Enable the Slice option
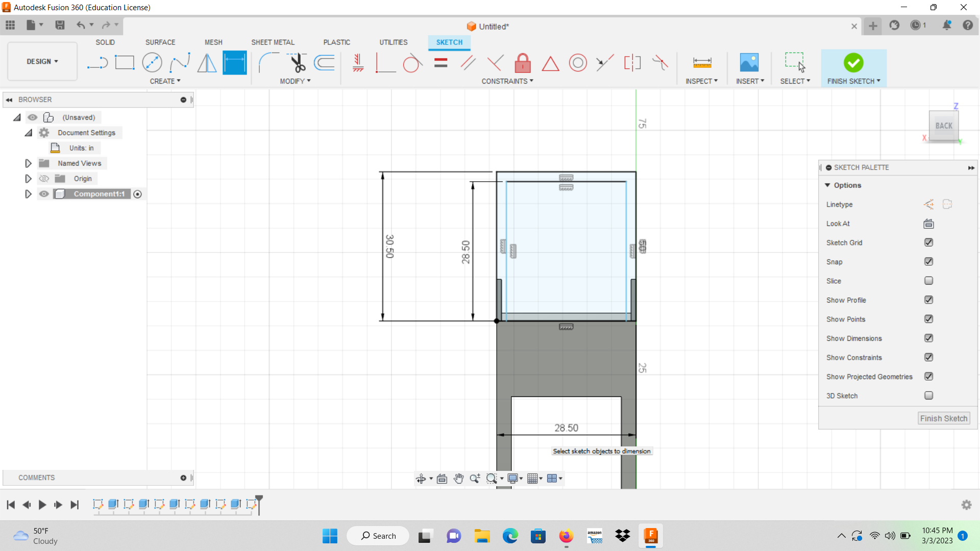The width and height of the screenshot is (980, 551). tap(928, 281)
